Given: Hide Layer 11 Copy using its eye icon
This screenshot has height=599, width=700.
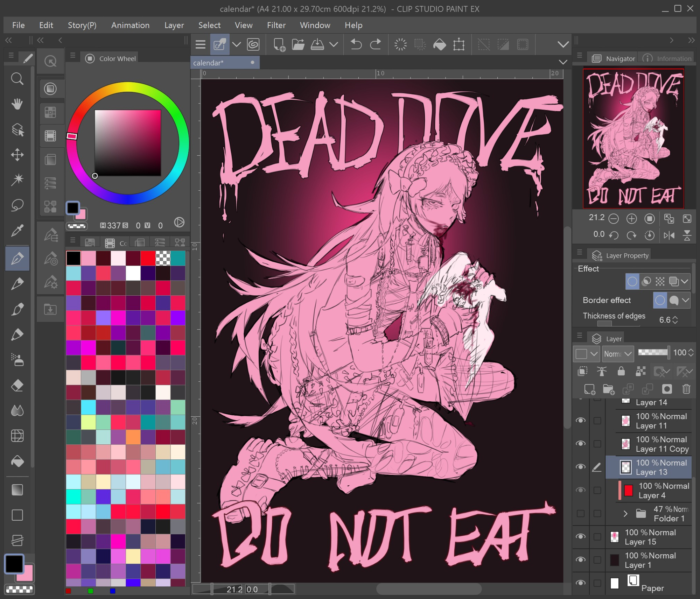Looking at the screenshot, I should point(581,443).
